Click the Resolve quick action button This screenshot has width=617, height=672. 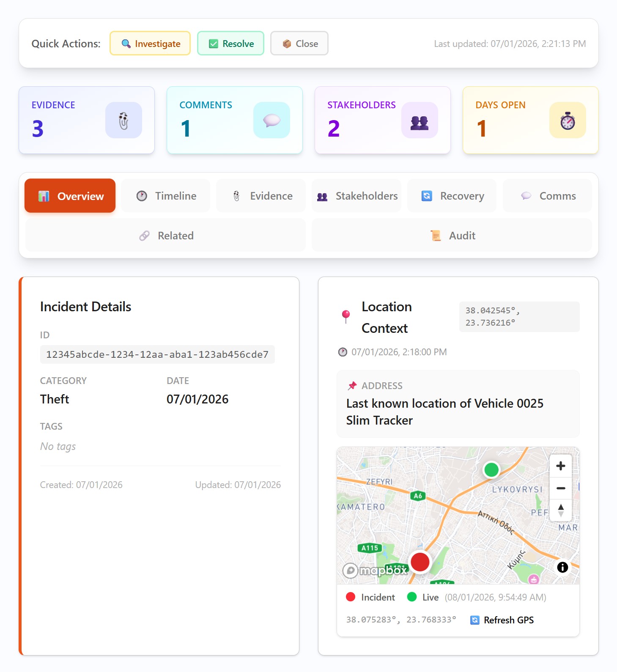(x=230, y=43)
